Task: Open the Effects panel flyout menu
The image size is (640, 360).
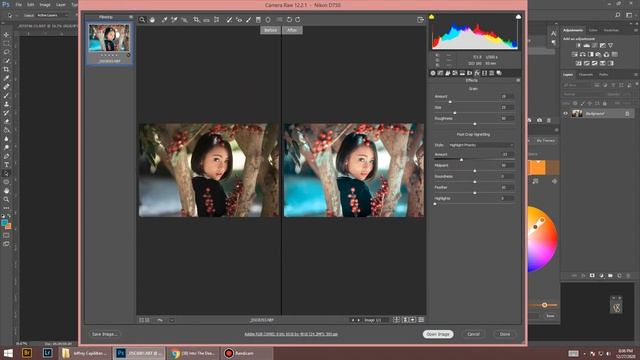Action: coord(518,80)
